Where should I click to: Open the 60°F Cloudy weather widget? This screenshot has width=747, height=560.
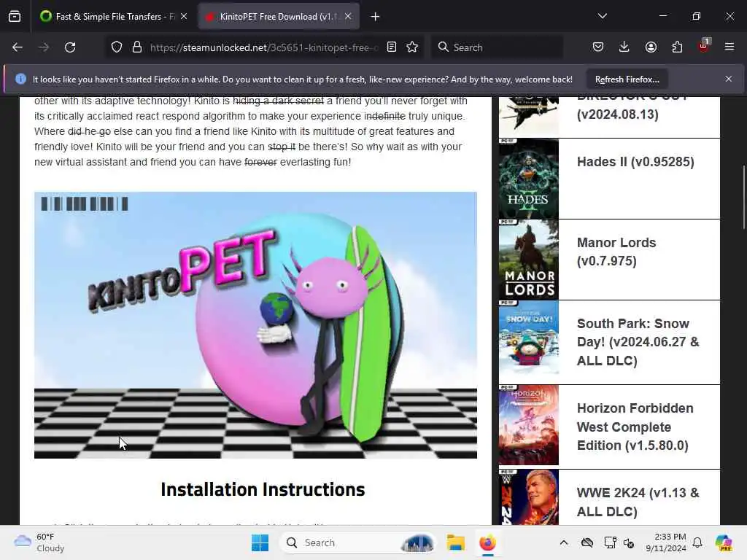[x=39, y=542]
